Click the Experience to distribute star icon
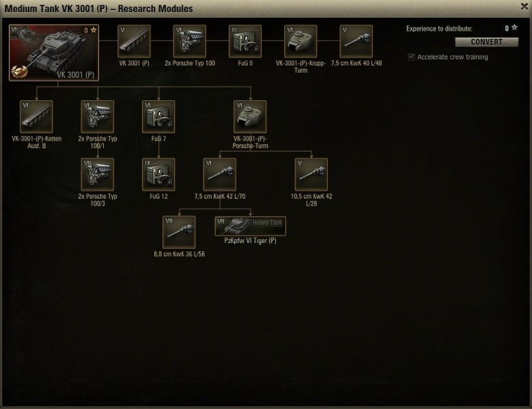This screenshot has width=532, height=409. tap(514, 27)
